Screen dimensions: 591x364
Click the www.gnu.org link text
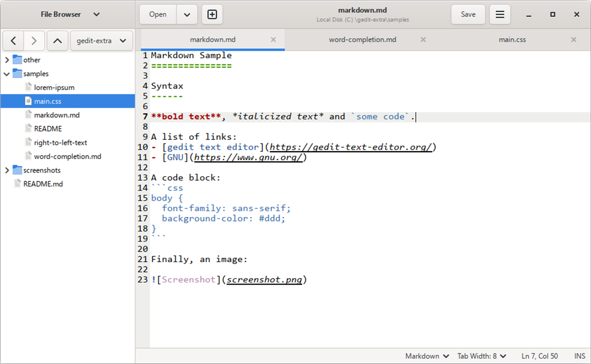pyautogui.click(x=249, y=157)
